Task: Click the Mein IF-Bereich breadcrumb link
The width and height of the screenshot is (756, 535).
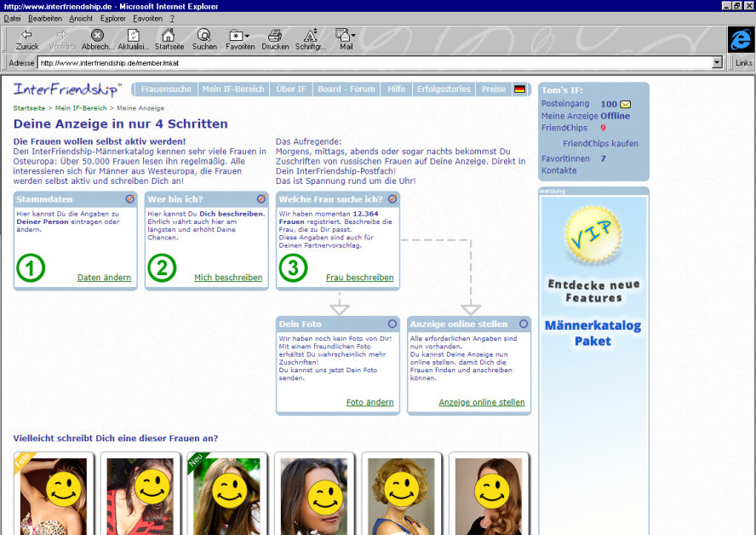Action: 81,108
